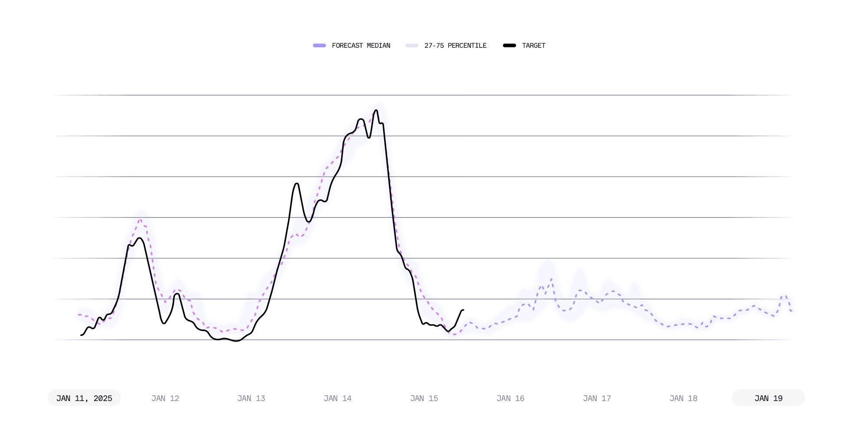The width and height of the screenshot is (868, 434).
Task: Click the black Target legend swatch
Action: pos(510,46)
